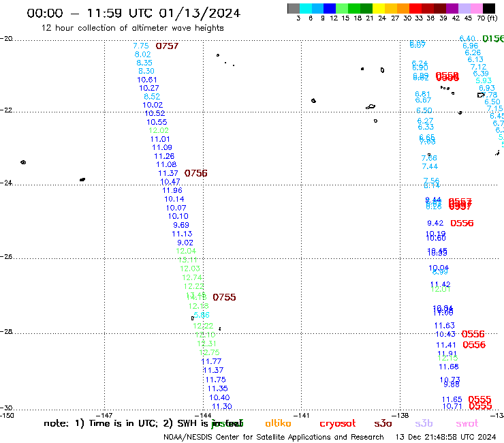Click the wave height value '10.27'
The image size is (504, 443).
(x=149, y=88)
